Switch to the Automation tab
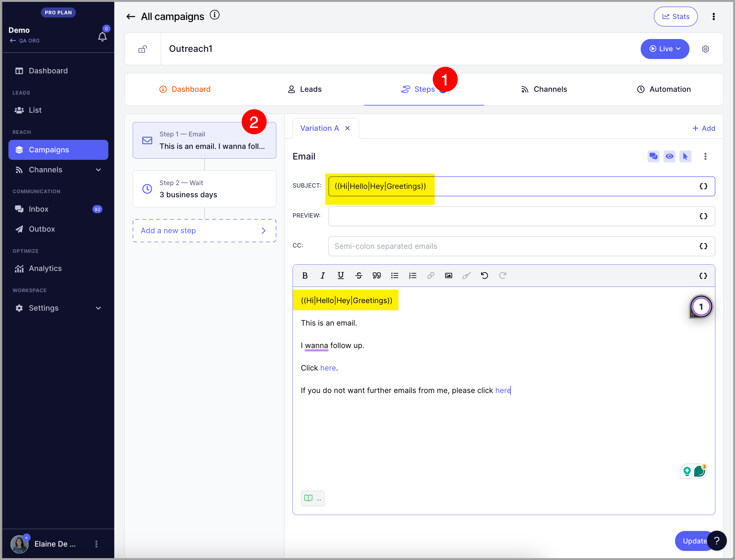Screen dimensions: 735x560 [664, 89]
